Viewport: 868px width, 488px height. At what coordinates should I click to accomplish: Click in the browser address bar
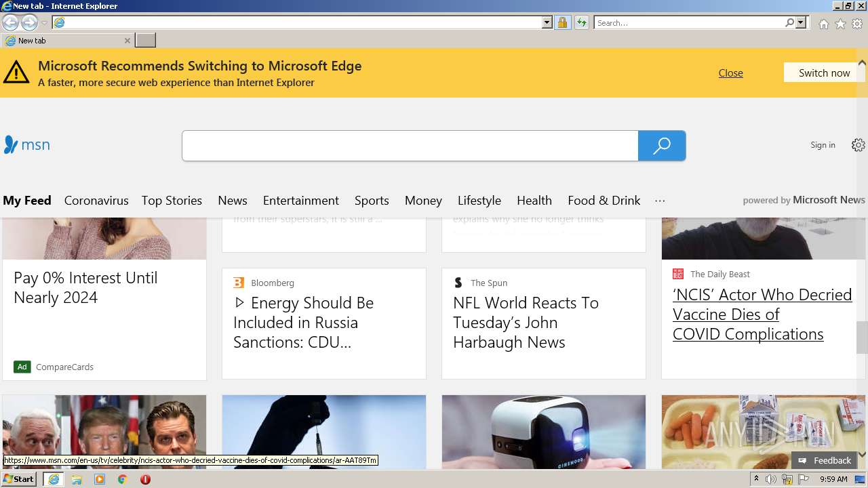click(304, 22)
